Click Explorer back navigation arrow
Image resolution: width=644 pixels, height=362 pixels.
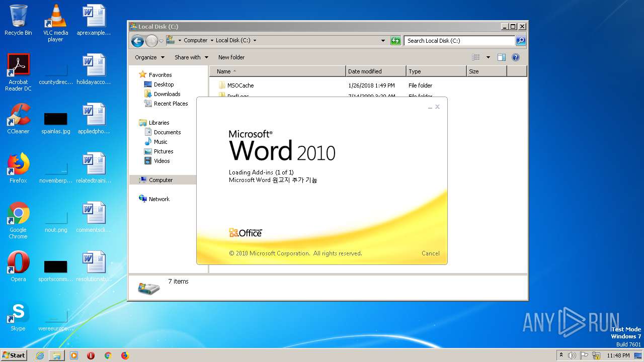pos(137,41)
